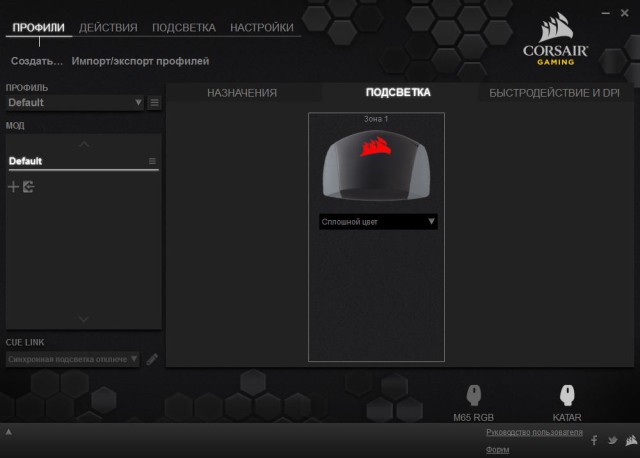
Task: Select the M65 RGB mouse device
Action: point(473,396)
